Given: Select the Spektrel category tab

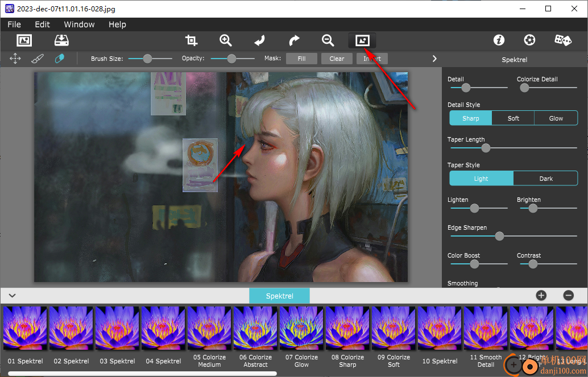Looking at the screenshot, I should pos(279,296).
